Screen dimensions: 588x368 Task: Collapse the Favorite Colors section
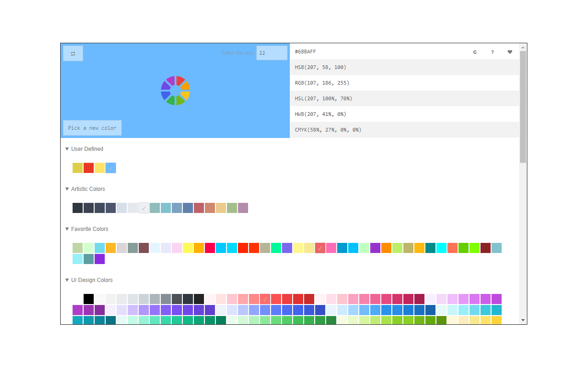pyautogui.click(x=67, y=229)
